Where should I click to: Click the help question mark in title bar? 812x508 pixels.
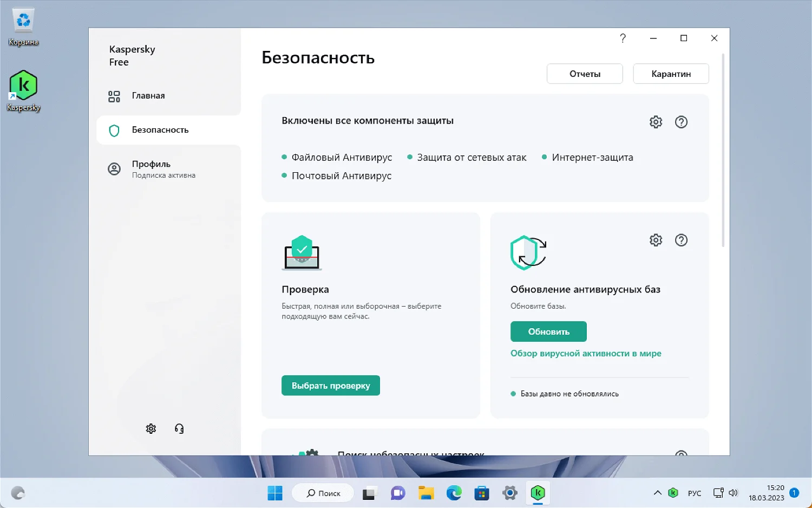coord(623,38)
